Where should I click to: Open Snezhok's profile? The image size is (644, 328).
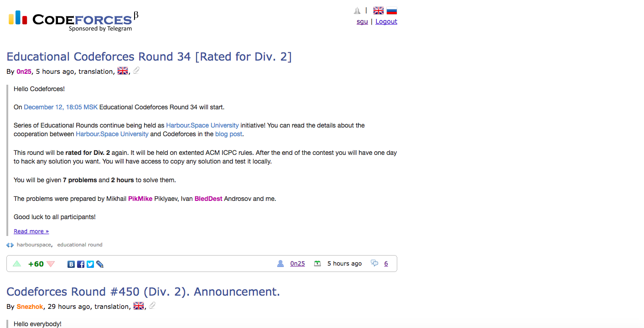tap(30, 307)
